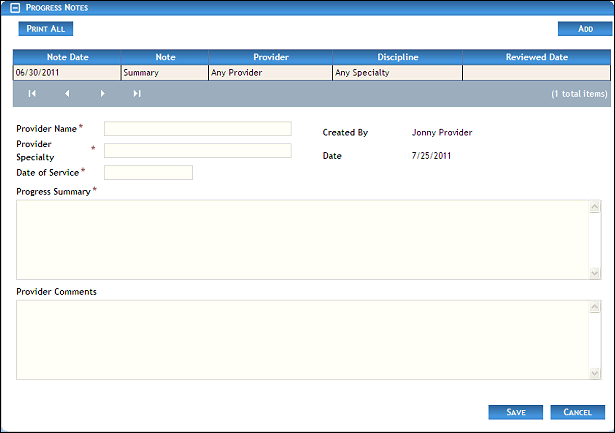The image size is (615, 433).
Task: Click inside the Progress Summary text area
Action: click(x=300, y=240)
